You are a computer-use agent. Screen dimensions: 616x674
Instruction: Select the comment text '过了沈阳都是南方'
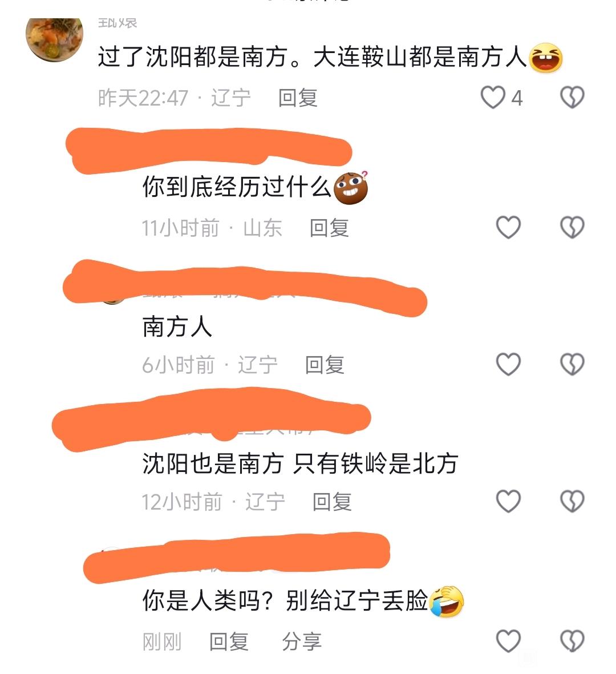[192, 56]
